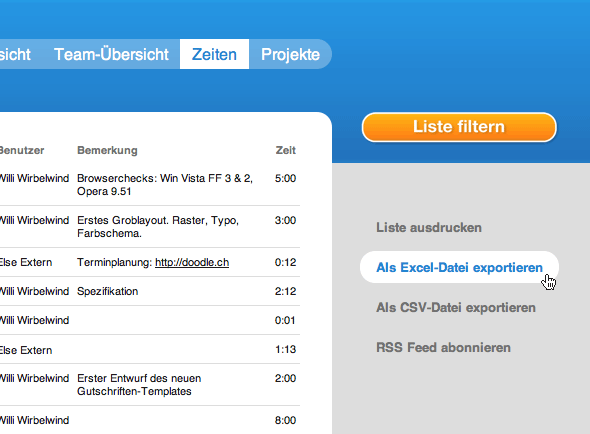
Task: Click the 3:00 time value
Action: (285, 220)
